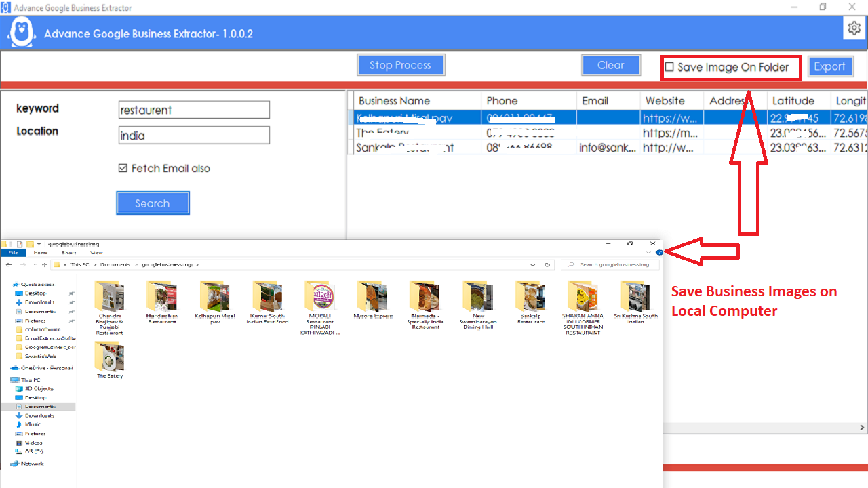Switch to the View tab in Explorer
The width and height of the screenshot is (868, 488).
96,252
